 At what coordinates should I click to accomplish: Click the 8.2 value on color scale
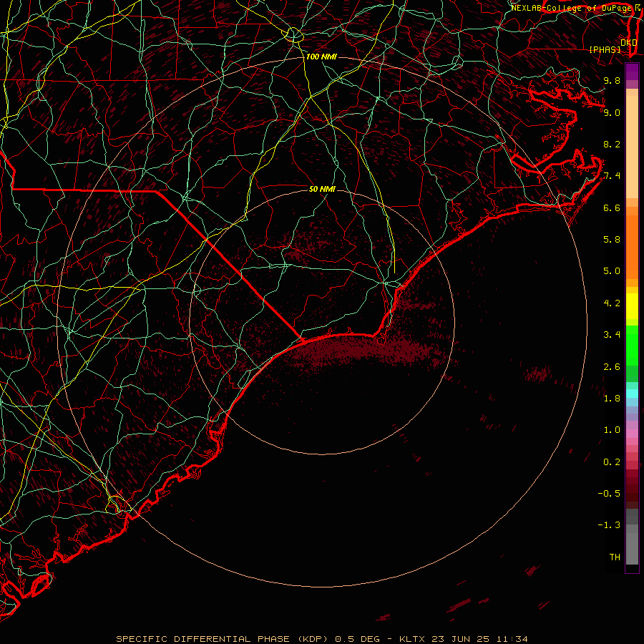point(612,144)
